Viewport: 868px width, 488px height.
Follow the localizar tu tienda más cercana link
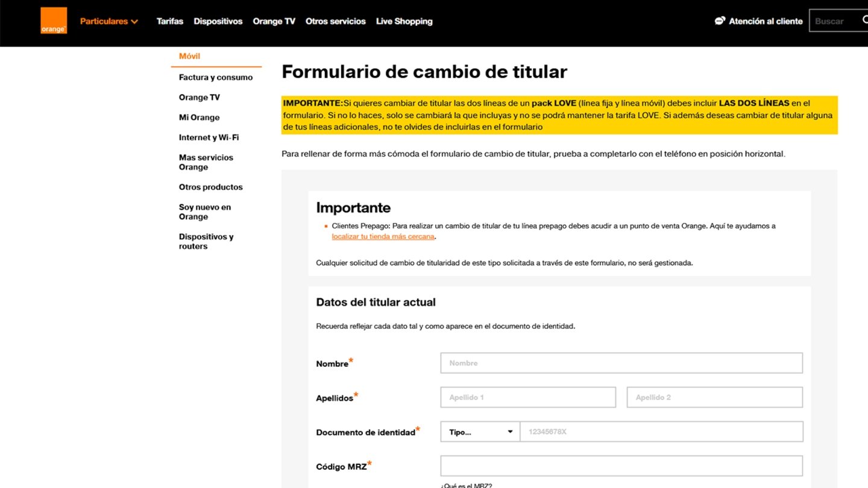[383, 237]
